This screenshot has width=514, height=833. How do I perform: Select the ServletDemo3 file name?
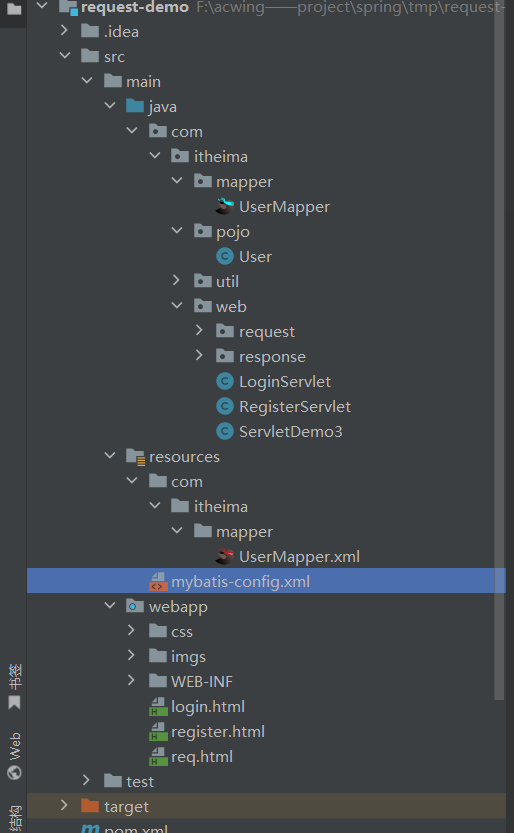(290, 431)
